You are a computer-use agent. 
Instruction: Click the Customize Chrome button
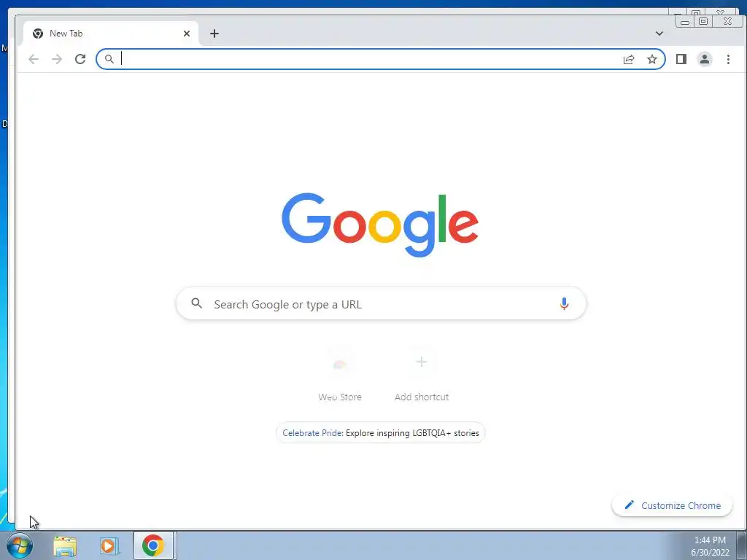(x=672, y=505)
